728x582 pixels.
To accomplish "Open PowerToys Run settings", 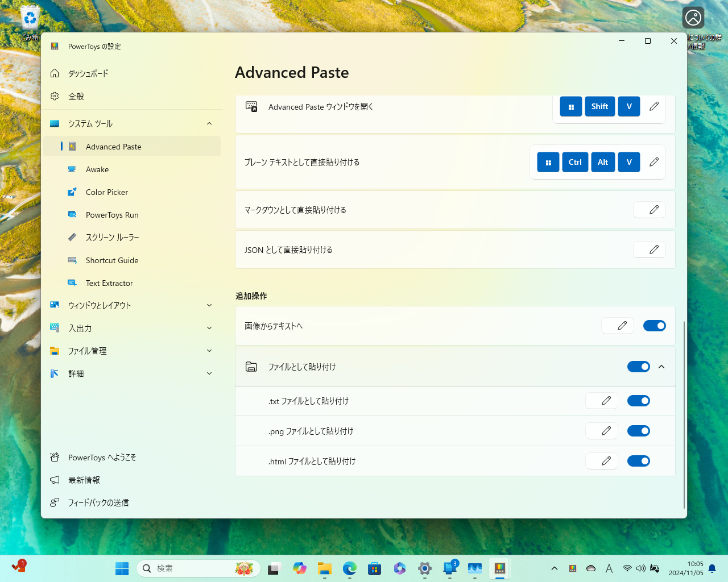I will click(132, 215).
